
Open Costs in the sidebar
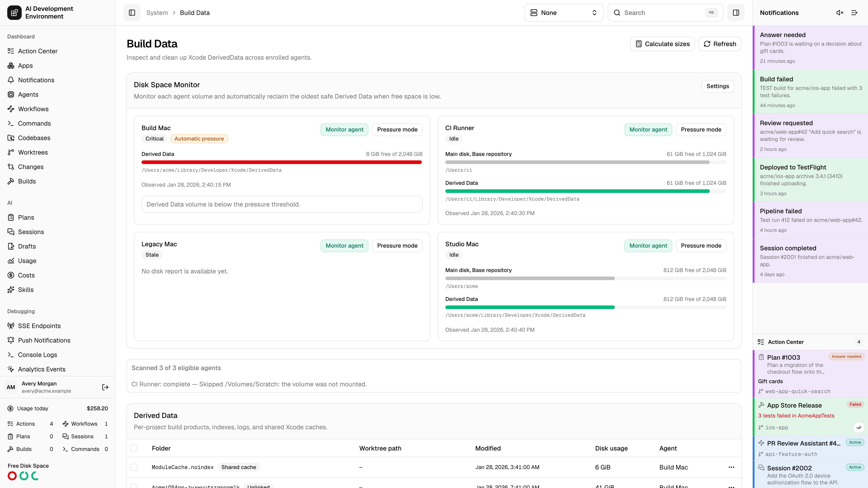coord(58,275)
